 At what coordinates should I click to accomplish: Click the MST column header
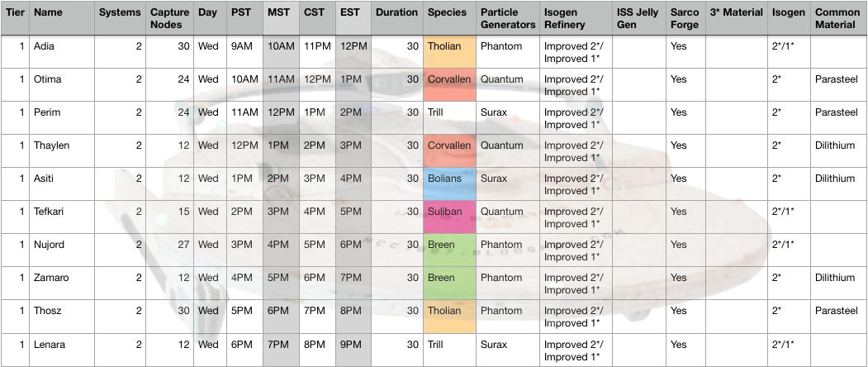pyautogui.click(x=278, y=13)
